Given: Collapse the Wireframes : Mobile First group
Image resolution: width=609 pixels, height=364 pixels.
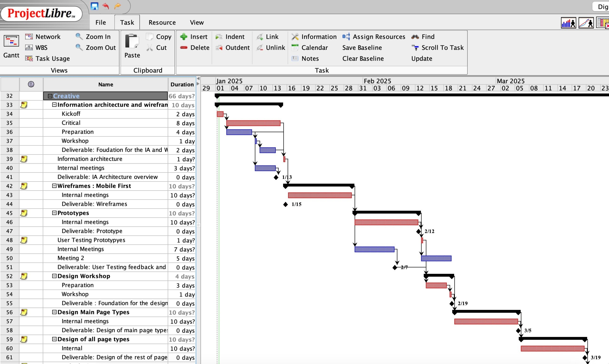Looking at the screenshot, I should click(x=54, y=186).
